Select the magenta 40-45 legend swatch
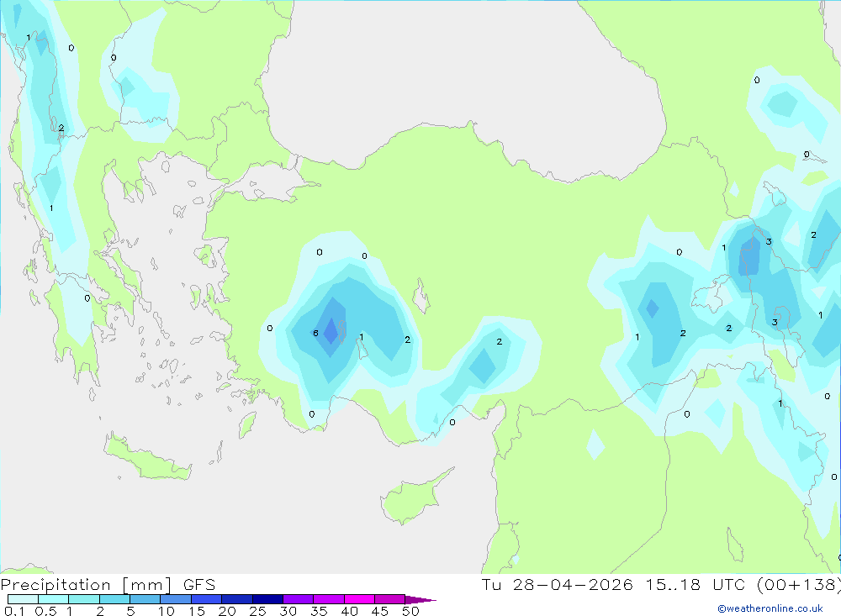This screenshot has width=841, height=616. [359, 599]
